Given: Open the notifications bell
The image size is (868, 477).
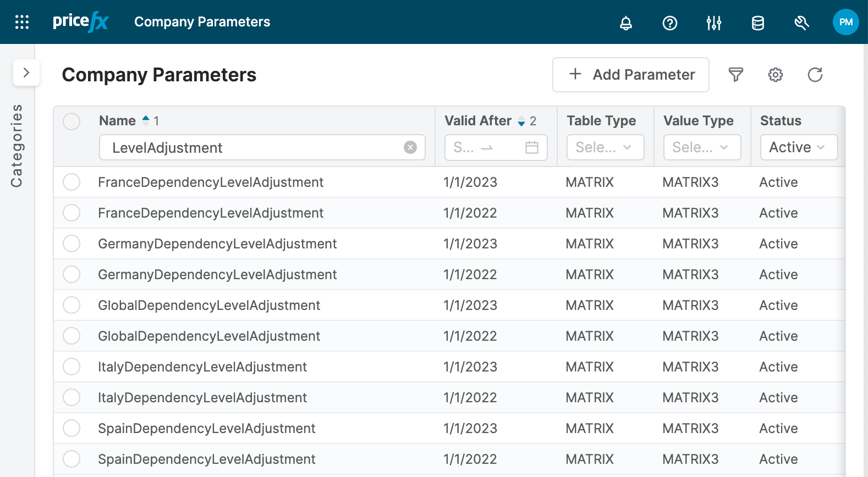Looking at the screenshot, I should [x=626, y=23].
